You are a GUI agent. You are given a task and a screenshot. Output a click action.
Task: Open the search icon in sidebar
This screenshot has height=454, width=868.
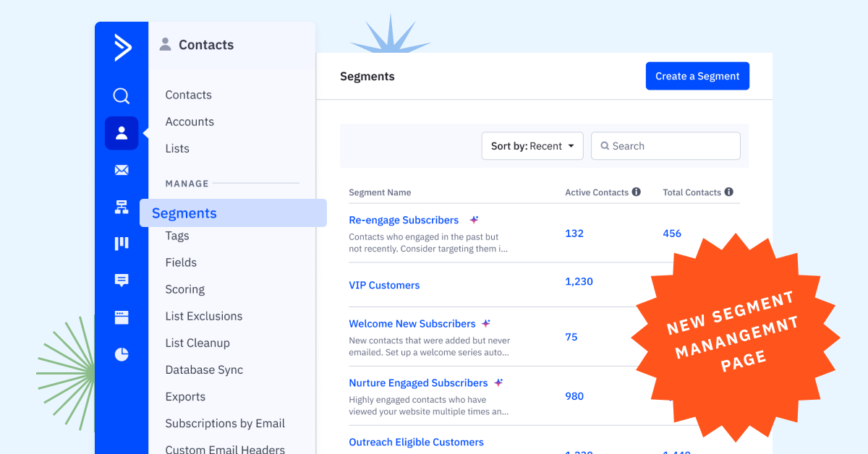pos(122,96)
